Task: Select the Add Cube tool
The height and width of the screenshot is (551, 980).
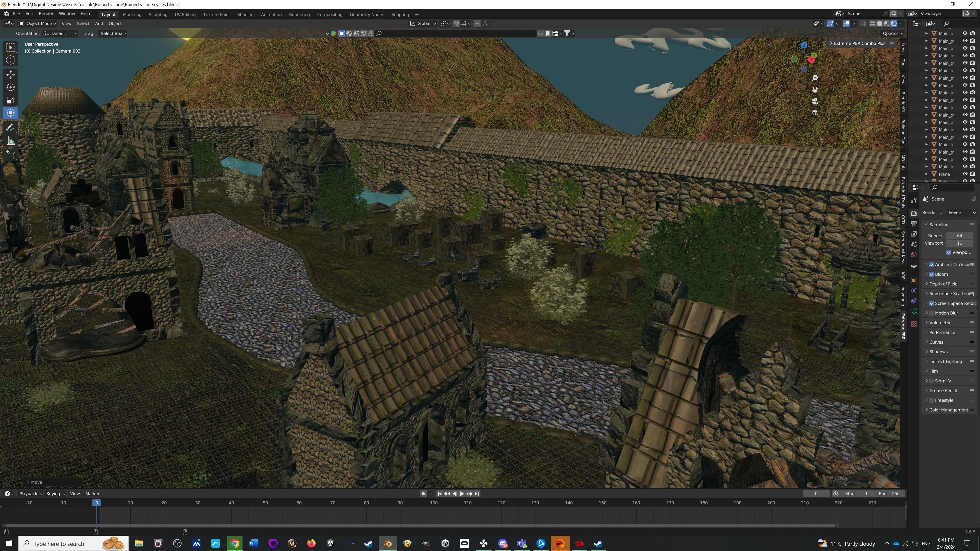Action: click(x=11, y=155)
